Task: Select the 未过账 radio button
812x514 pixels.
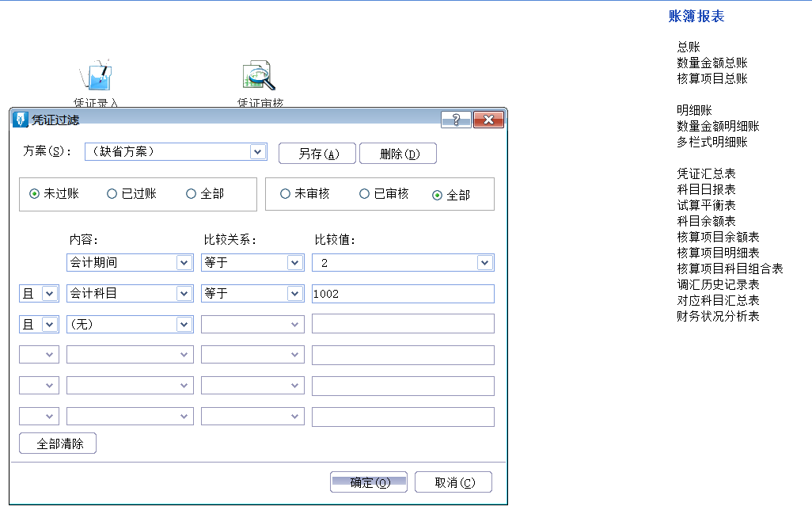Action: [x=32, y=194]
